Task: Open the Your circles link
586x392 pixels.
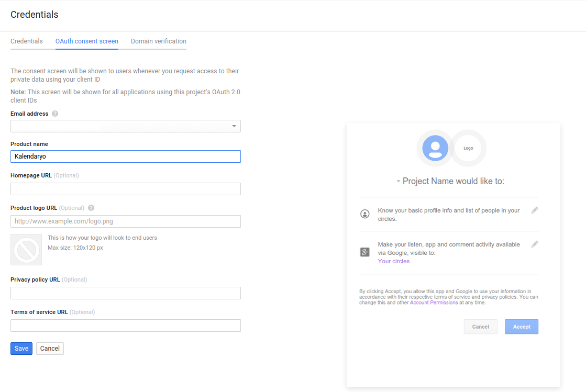Action: pos(393,261)
